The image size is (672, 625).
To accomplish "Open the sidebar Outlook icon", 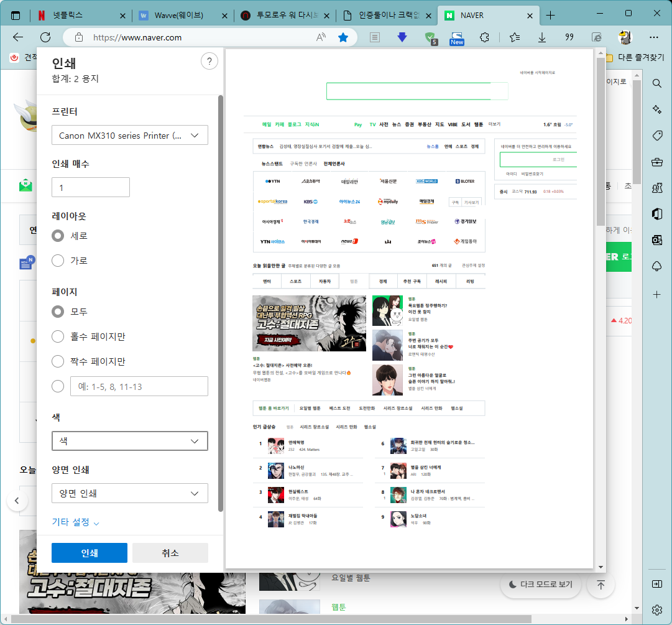I will click(657, 239).
